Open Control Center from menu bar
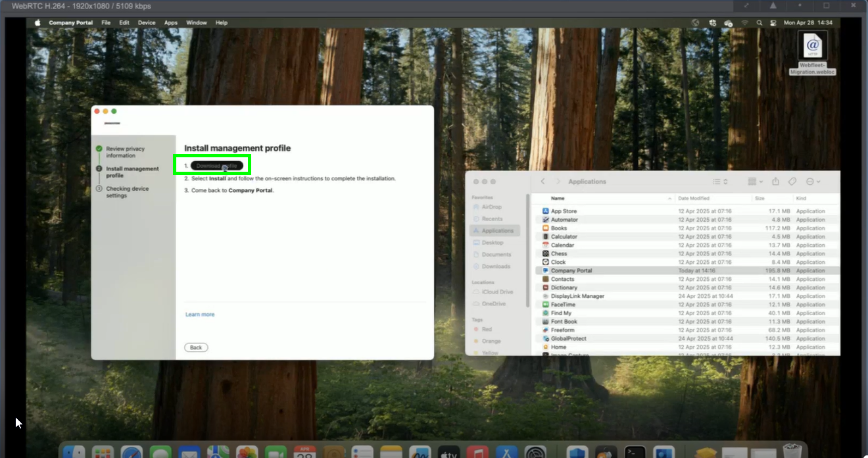This screenshot has height=458, width=868. [772, 22]
